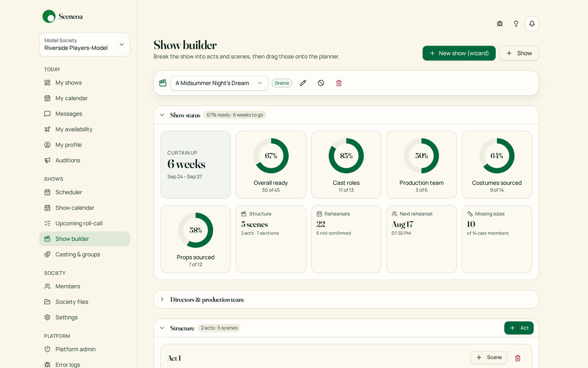Open the A Midsummer Night's Dream show dropdown
Screen dimensions: 588x368
point(219,83)
